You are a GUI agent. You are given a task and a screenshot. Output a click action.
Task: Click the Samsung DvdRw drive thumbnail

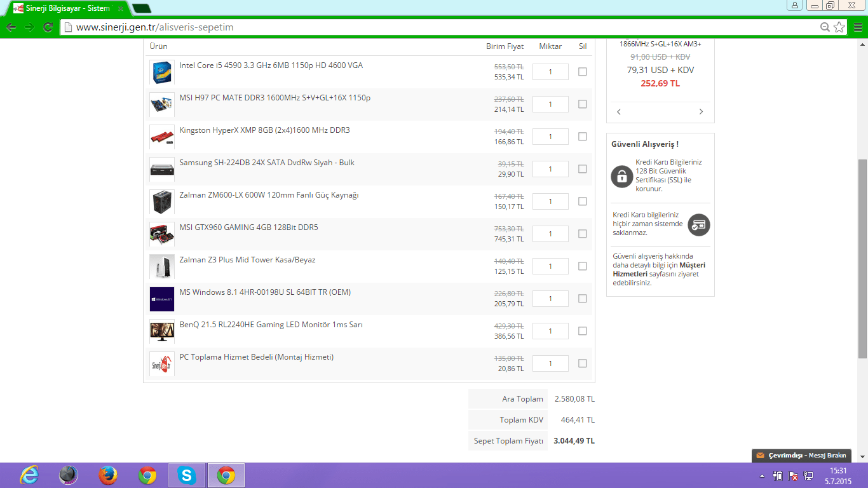coord(162,169)
